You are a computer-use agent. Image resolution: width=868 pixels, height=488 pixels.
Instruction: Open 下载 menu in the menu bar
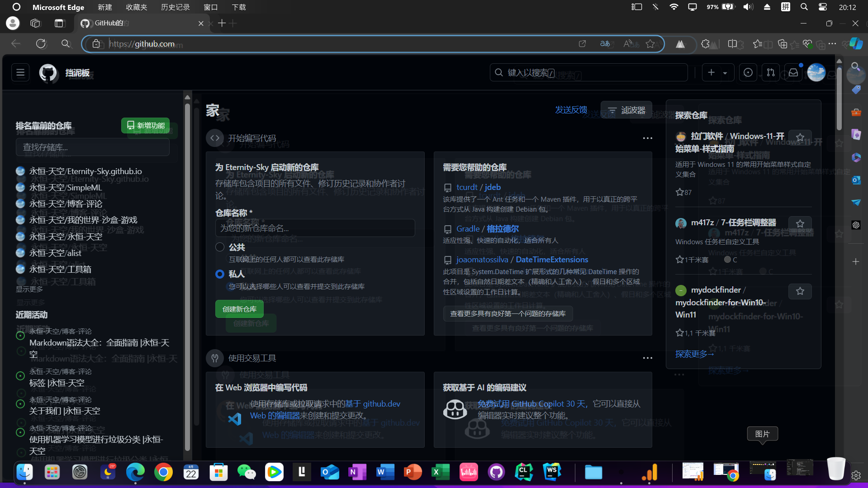[x=239, y=7]
